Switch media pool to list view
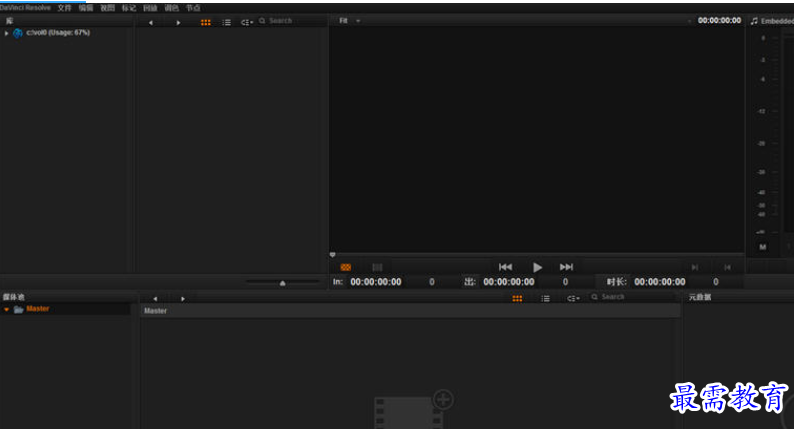This screenshot has height=429, width=794. (x=545, y=299)
